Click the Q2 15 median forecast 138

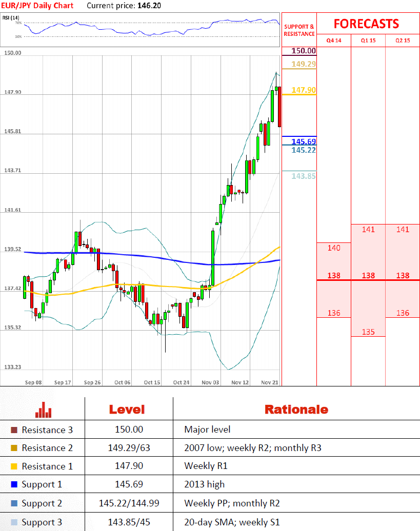403,276
